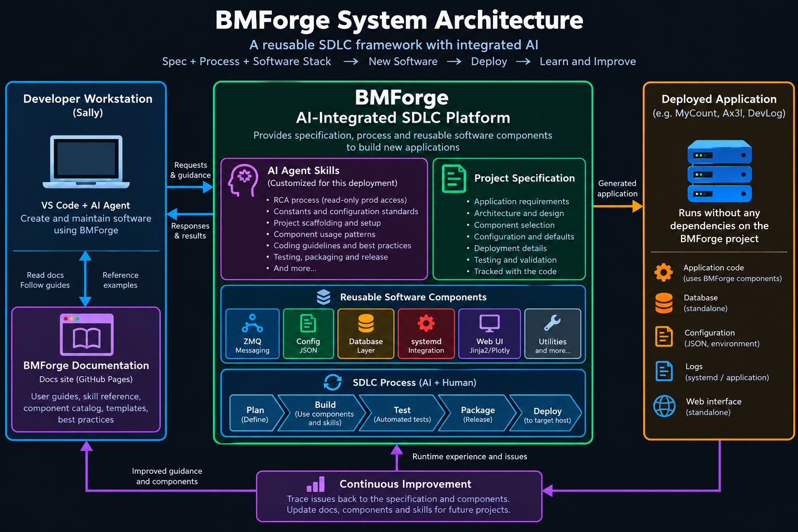Click 'Improved guidance and components' label
The height and width of the screenshot is (532, 798).
[x=167, y=476]
